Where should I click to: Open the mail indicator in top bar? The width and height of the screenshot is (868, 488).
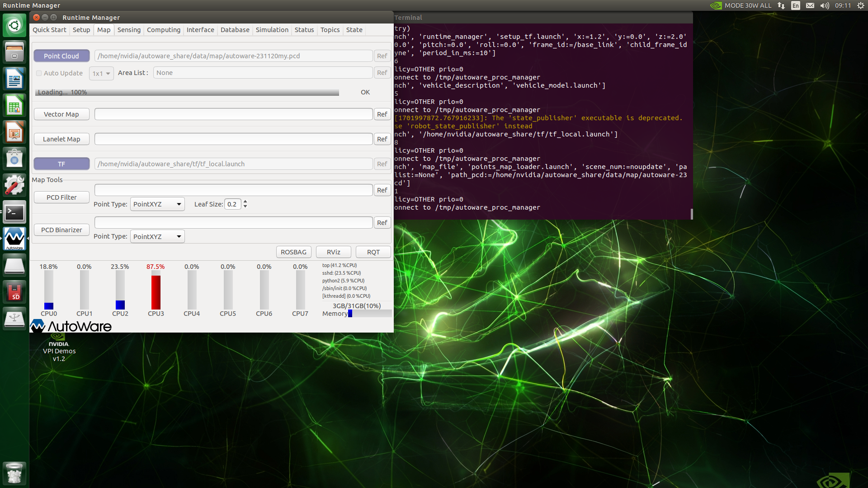[x=810, y=5]
